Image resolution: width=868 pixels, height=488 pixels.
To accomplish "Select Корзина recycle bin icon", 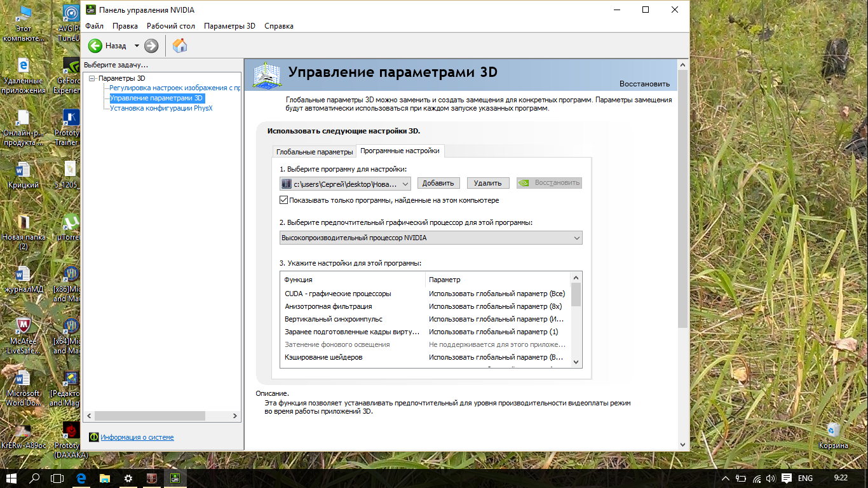I will (x=833, y=436).
